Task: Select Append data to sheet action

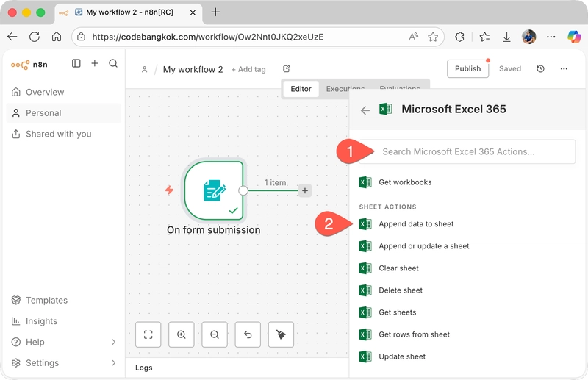Action: tap(416, 224)
